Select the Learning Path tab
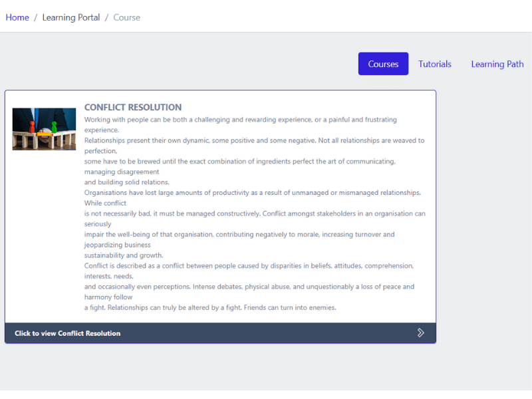The width and height of the screenshot is (532, 399). click(497, 64)
